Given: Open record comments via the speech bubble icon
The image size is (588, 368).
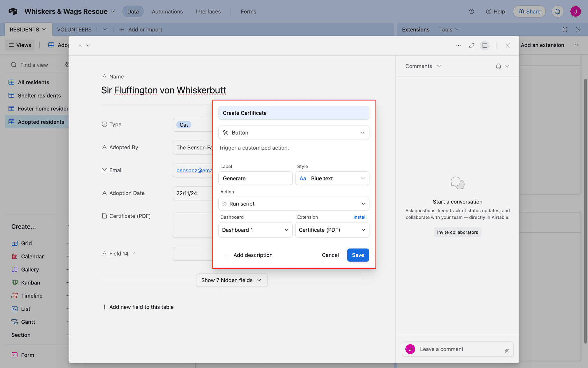Looking at the screenshot, I should [485, 46].
